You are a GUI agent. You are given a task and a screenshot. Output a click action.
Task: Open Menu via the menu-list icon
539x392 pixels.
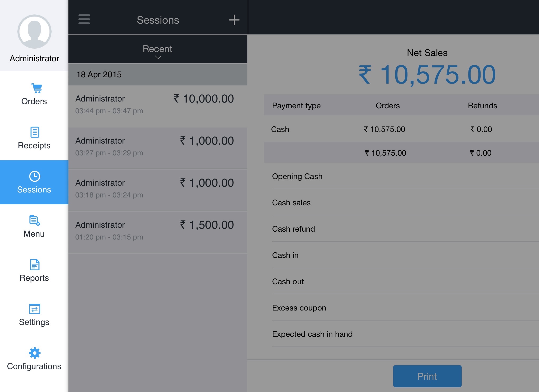point(34,220)
